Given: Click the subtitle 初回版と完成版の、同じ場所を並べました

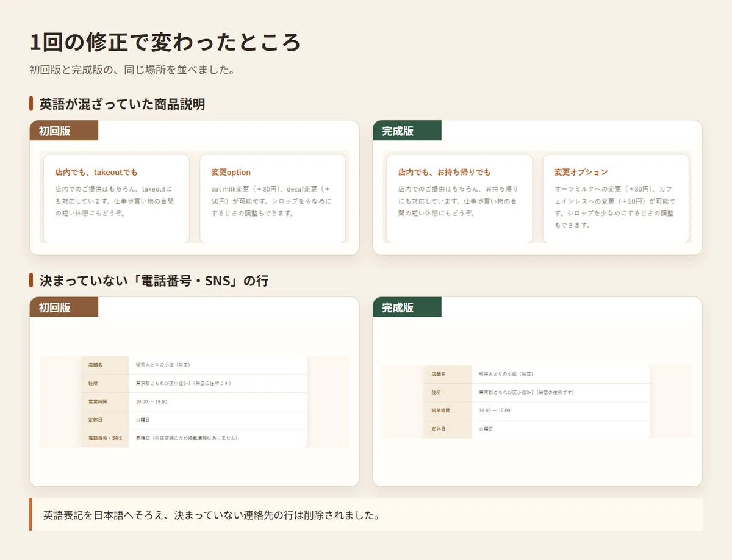Looking at the screenshot, I should pos(132,70).
